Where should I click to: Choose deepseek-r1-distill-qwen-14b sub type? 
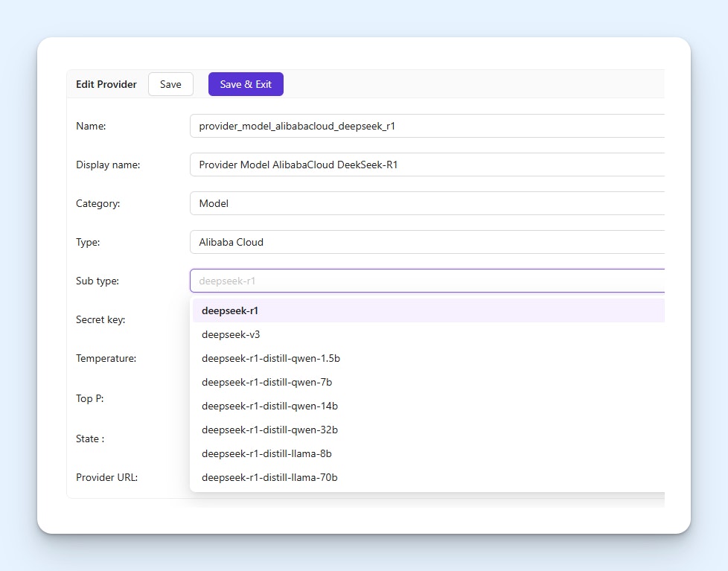269,406
